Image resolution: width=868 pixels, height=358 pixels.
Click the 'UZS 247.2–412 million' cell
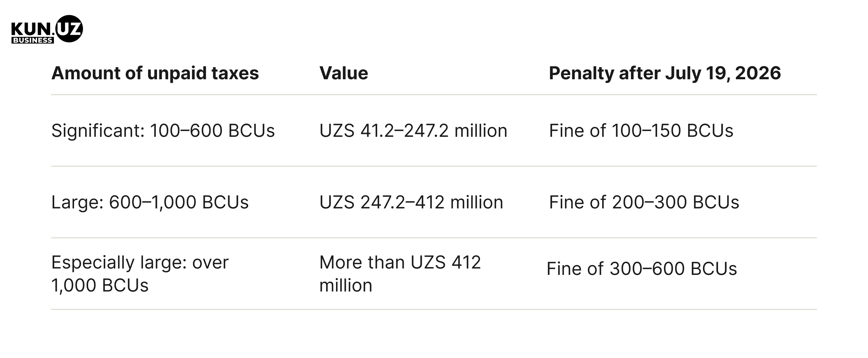(x=411, y=202)
